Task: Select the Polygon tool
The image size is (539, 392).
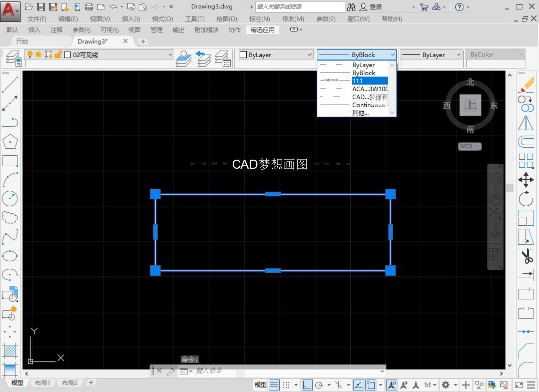Action: (10, 141)
